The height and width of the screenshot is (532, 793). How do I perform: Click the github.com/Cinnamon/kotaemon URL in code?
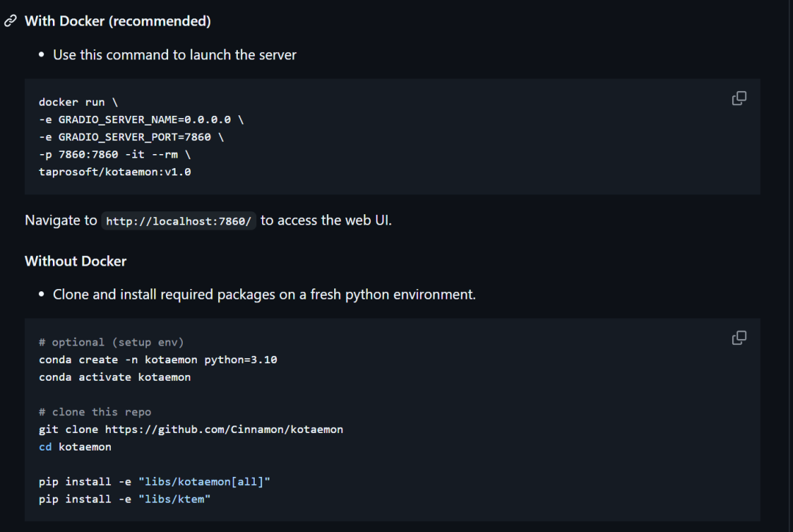(224, 429)
